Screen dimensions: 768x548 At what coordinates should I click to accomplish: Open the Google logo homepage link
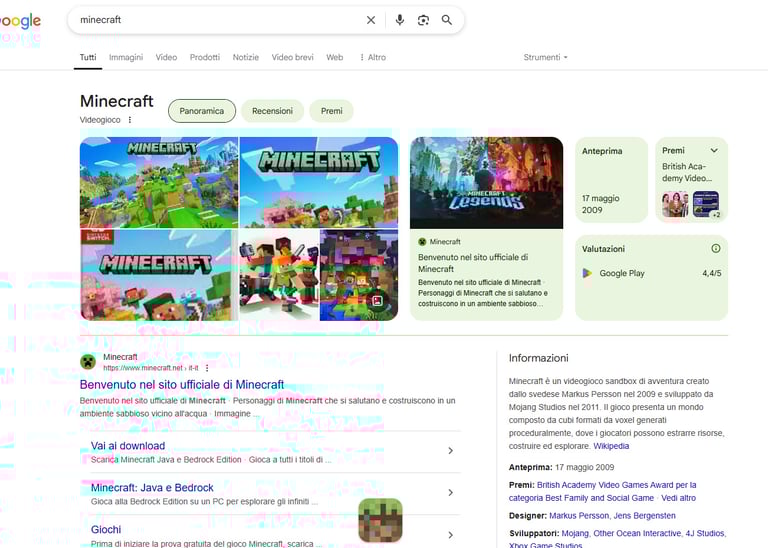[20, 21]
